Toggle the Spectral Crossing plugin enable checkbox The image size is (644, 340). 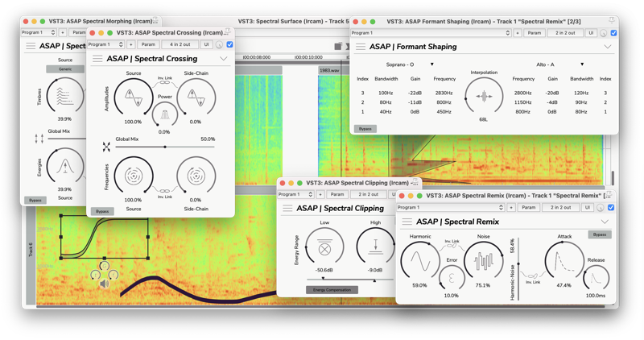click(230, 45)
